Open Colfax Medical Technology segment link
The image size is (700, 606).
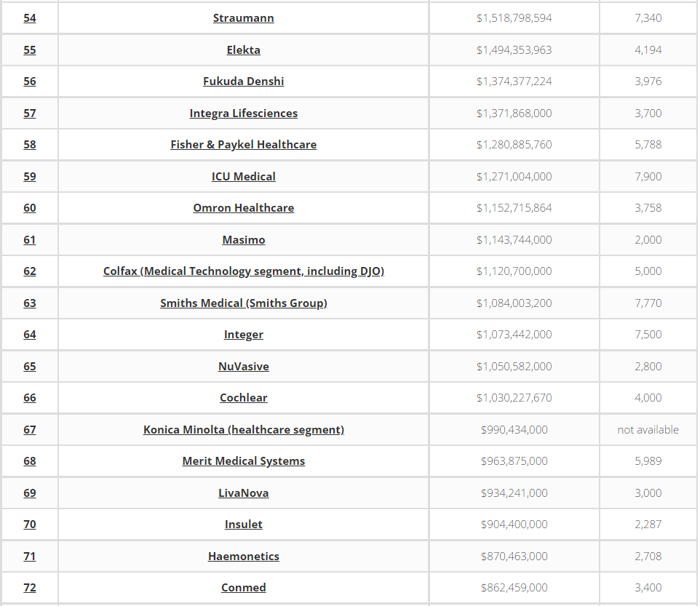pyautogui.click(x=243, y=271)
